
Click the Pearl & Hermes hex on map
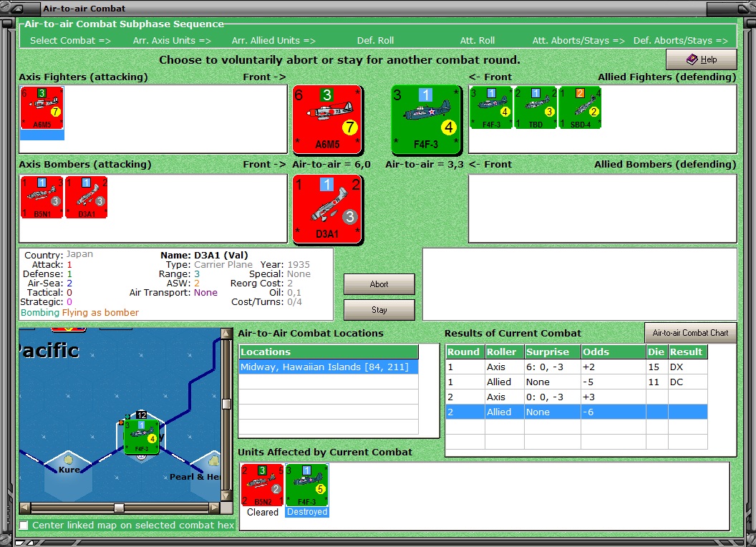(x=206, y=475)
